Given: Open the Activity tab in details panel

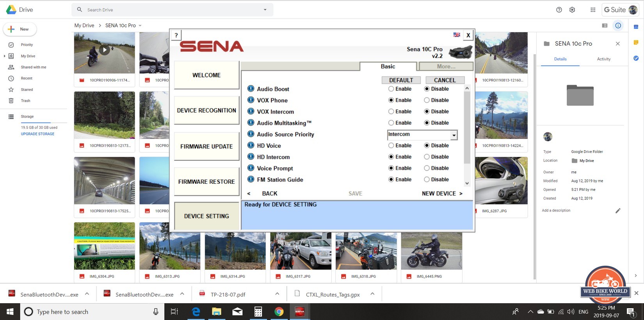Looking at the screenshot, I should (x=603, y=59).
